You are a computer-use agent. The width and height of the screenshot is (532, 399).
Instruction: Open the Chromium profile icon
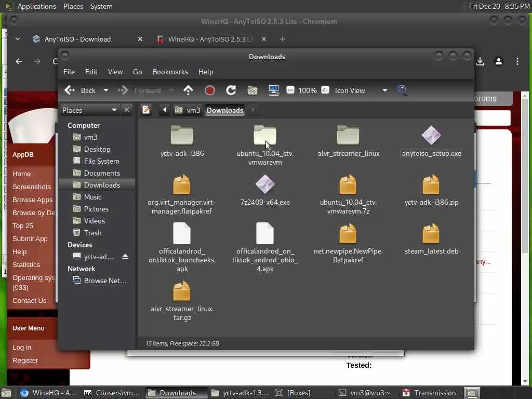[499, 61]
